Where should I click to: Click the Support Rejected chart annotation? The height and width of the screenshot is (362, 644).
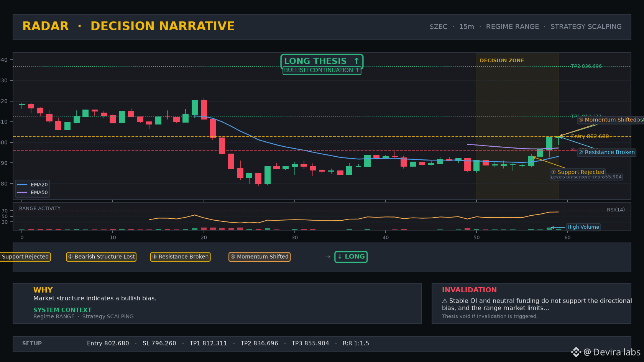point(578,172)
